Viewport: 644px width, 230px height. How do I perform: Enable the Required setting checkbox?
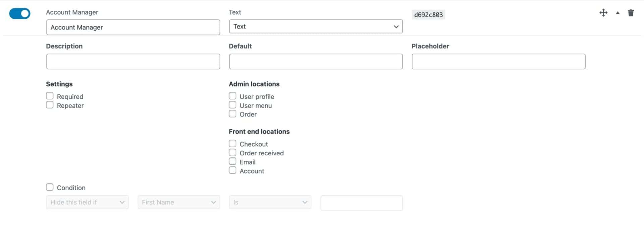tap(50, 96)
